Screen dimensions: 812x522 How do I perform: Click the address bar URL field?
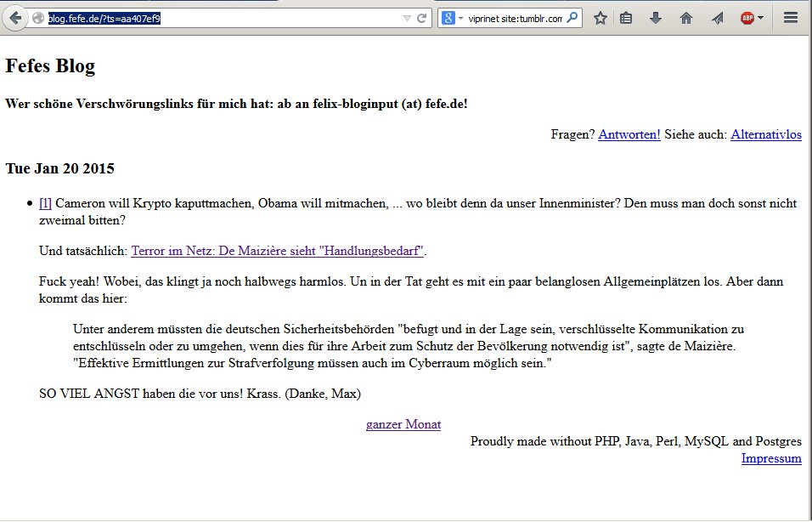255,18
